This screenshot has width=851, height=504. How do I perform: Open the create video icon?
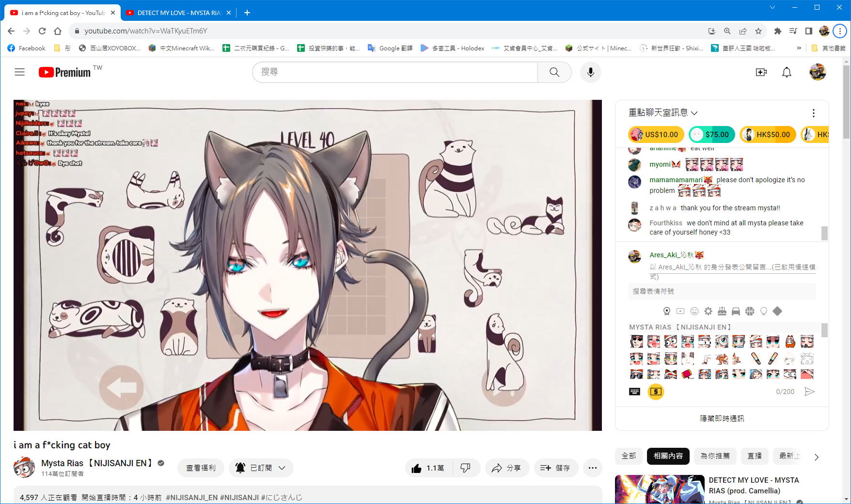(761, 72)
